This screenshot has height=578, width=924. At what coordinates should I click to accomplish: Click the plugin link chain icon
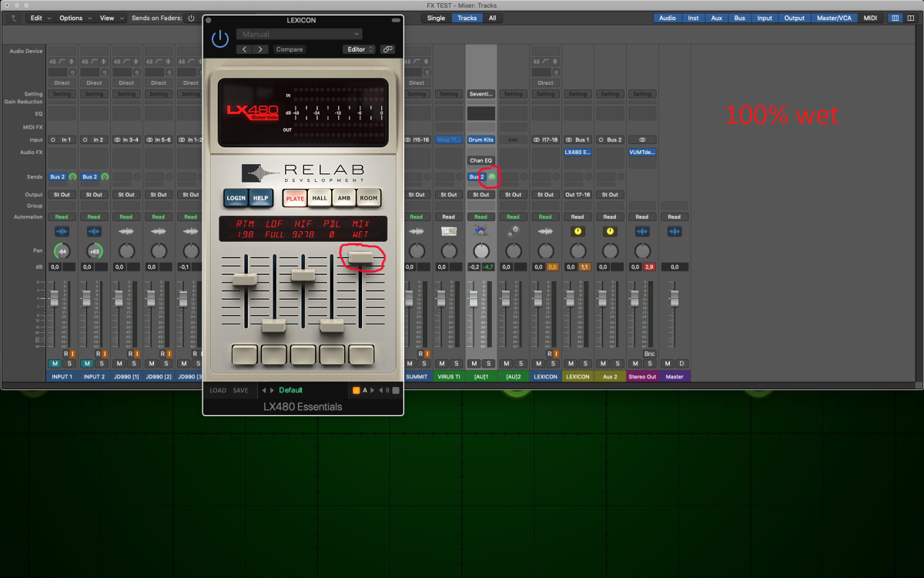pos(387,49)
